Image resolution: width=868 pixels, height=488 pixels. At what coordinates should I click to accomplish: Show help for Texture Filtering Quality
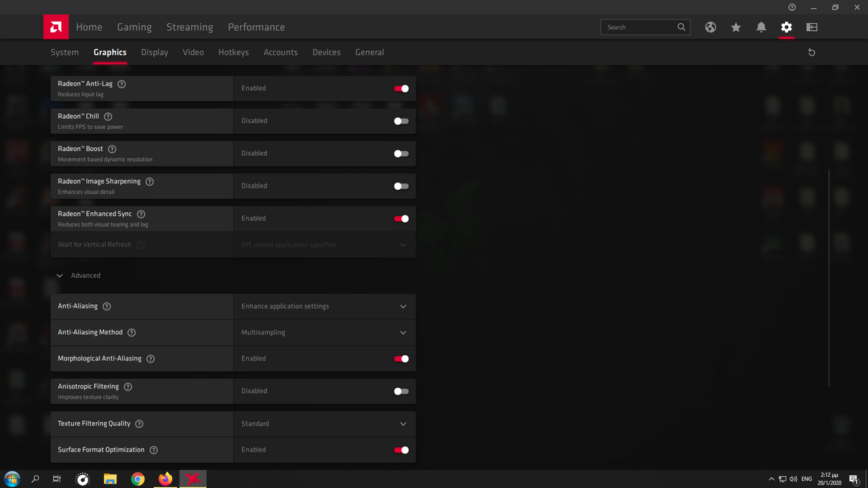[139, 424]
